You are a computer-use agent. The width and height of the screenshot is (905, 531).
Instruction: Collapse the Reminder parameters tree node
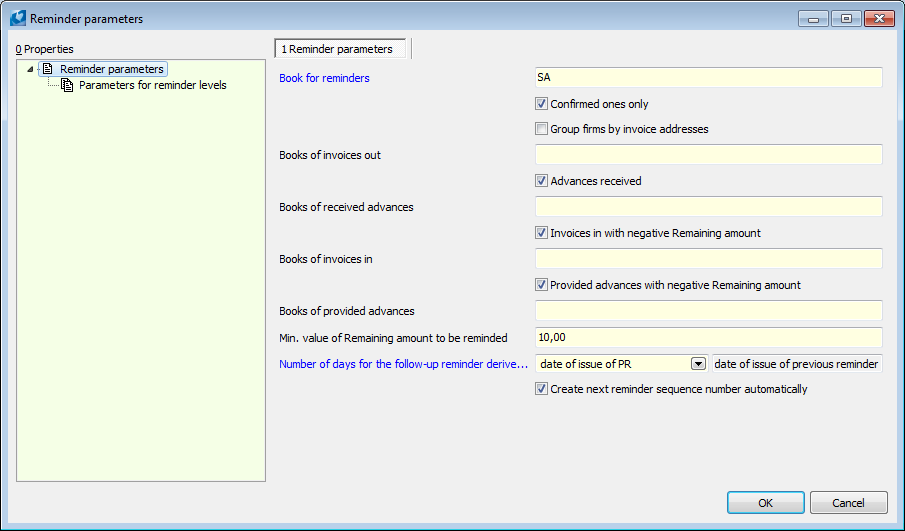tap(30, 69)
